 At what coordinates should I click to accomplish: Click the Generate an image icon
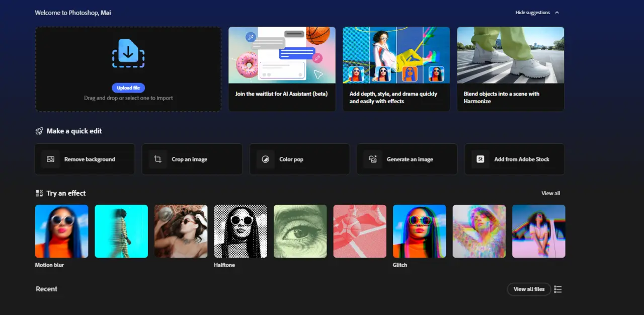pos(373,159)
